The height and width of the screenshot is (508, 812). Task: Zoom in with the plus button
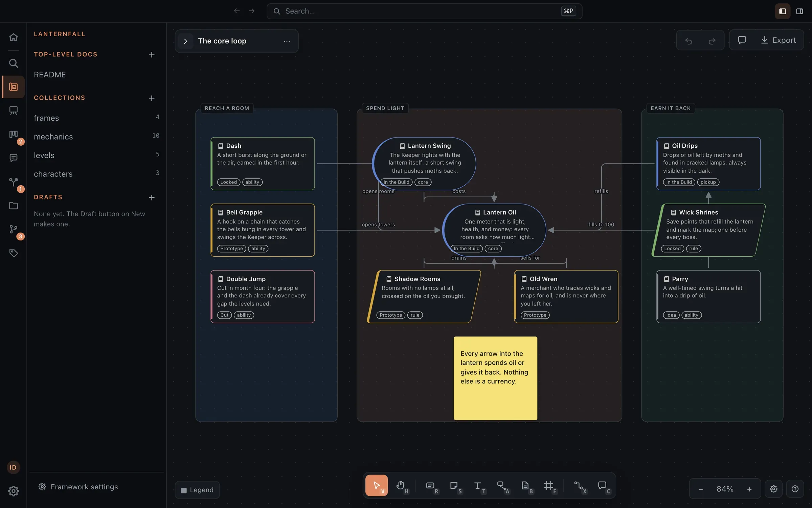749,489
